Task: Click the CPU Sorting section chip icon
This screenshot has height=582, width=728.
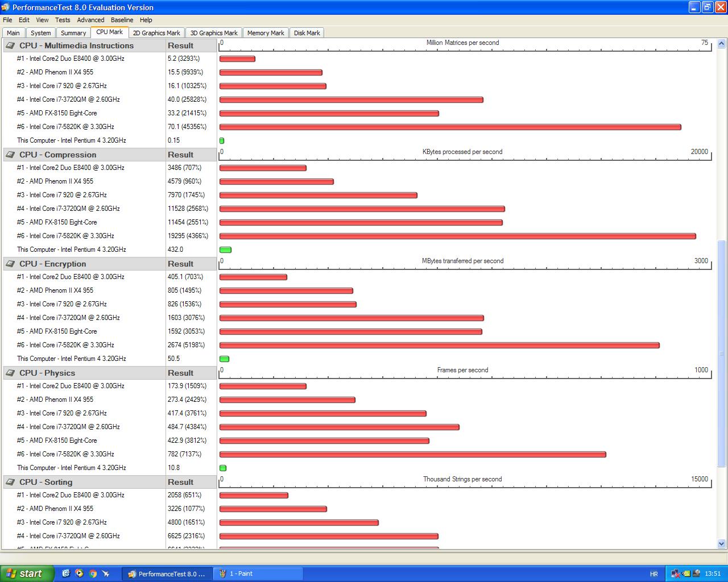Action: [x=10, y=482]
